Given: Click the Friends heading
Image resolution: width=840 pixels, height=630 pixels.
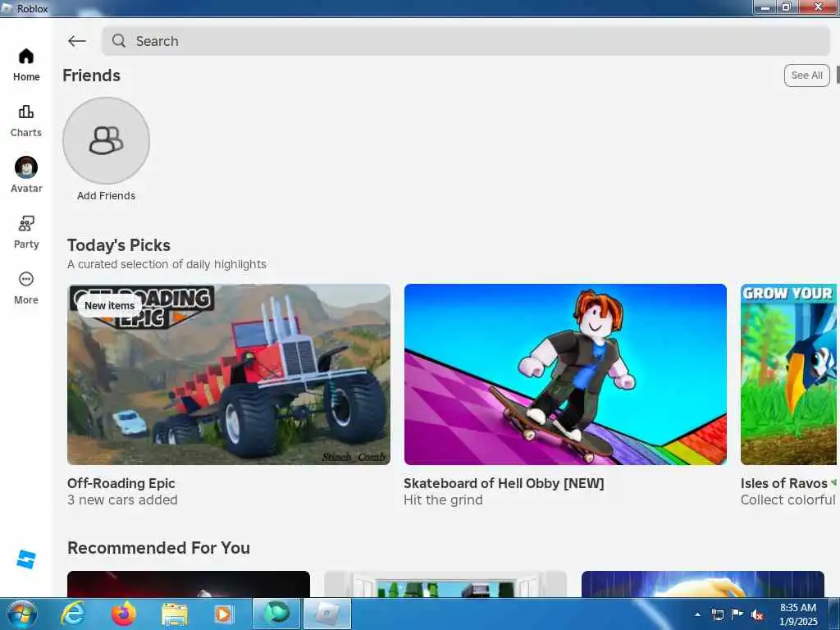Looking at the screenshot, I should coord(92,75).
